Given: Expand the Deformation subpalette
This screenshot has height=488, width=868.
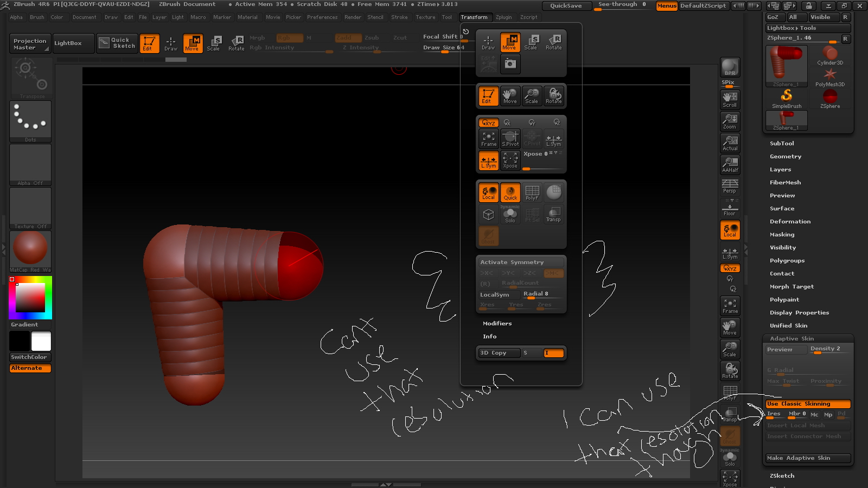Looking at the screenshot, I should [x=790, y=221].
